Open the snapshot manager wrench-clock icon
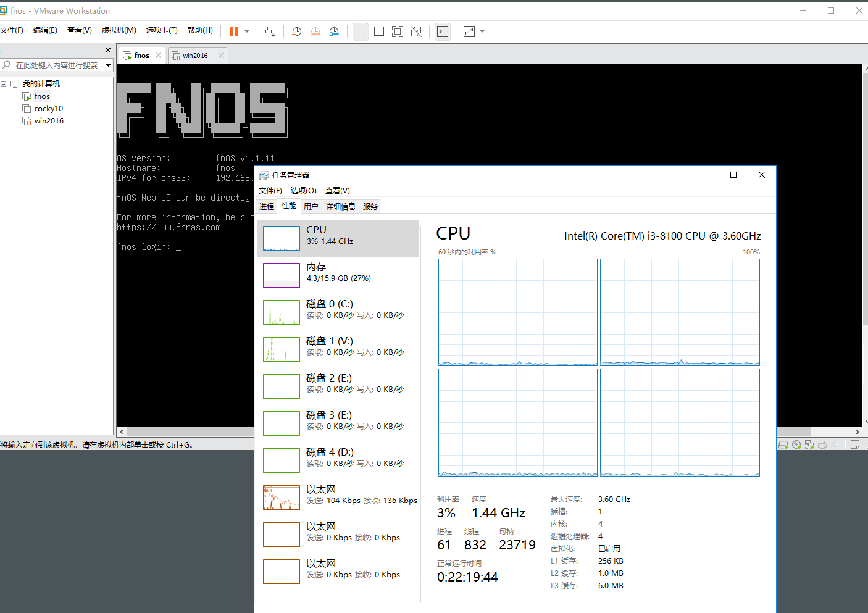Image resolution: width=868 pixels, height=613 pixels. pyautogui.click(x=334, y=31)
